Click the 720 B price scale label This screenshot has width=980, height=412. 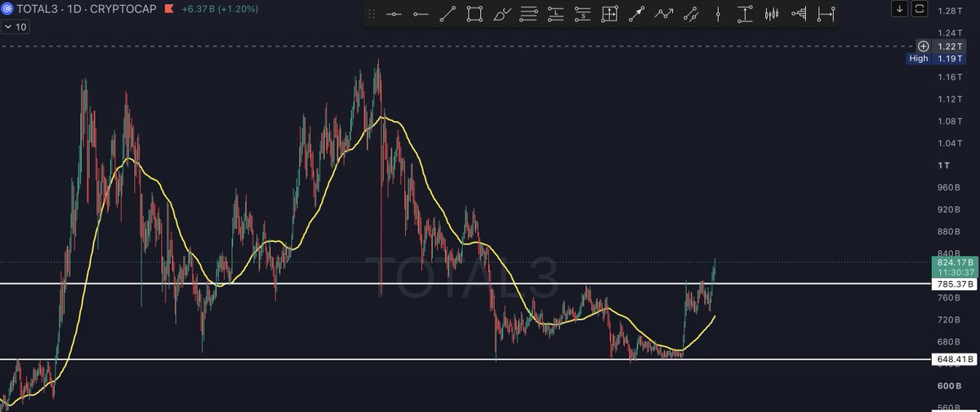coord(948,320)
